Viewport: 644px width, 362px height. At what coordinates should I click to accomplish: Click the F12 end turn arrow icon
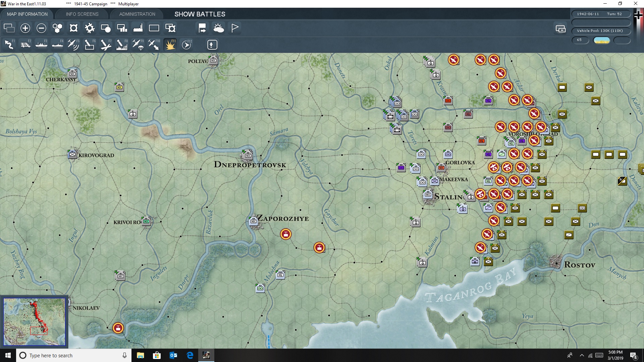click(186, 45)
